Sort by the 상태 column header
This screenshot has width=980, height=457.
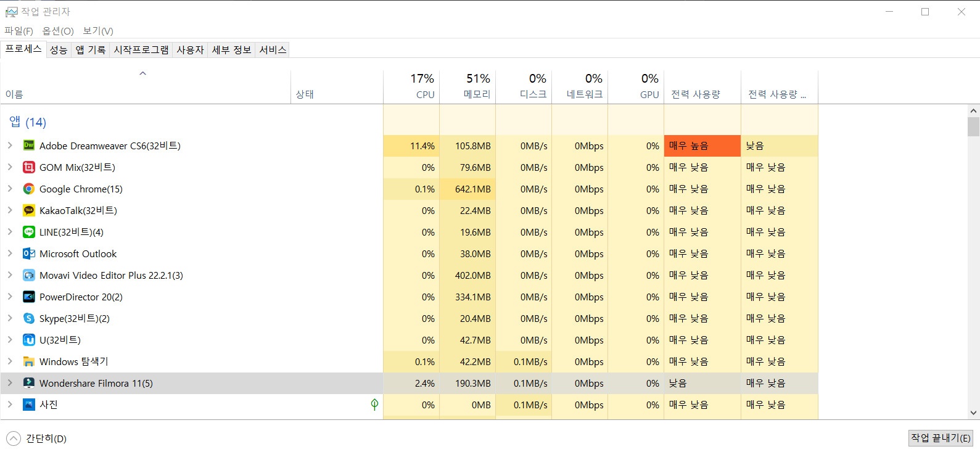337,87
